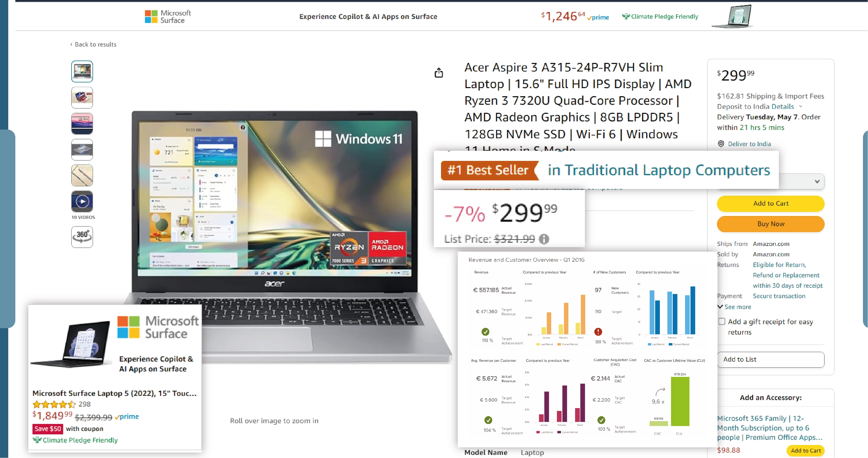The width and height of the screenshot is (868, 458).
Task: Select laptop thumbnail image in sidebar
Action: (82, 70)
